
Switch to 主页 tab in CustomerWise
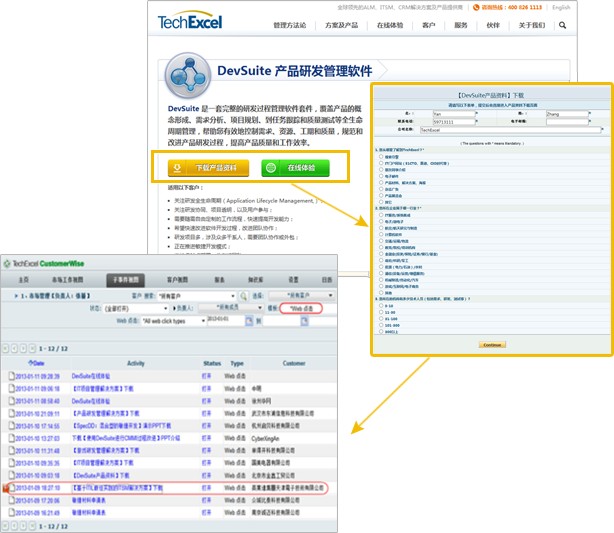[23, 280]
